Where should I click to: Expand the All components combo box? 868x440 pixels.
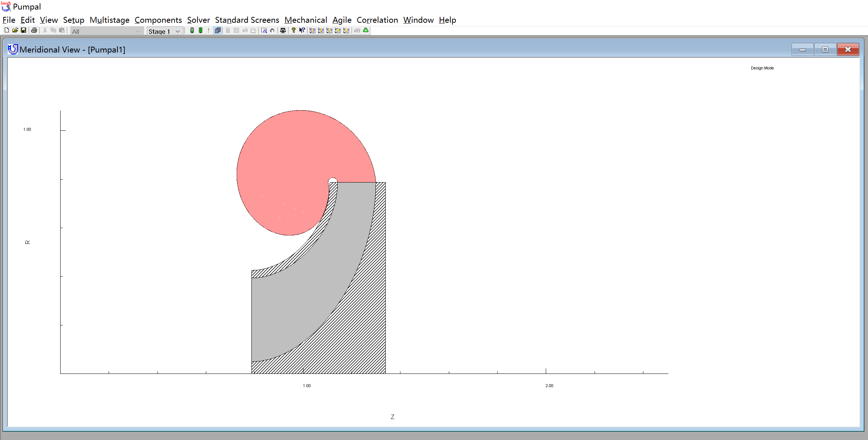138,31
